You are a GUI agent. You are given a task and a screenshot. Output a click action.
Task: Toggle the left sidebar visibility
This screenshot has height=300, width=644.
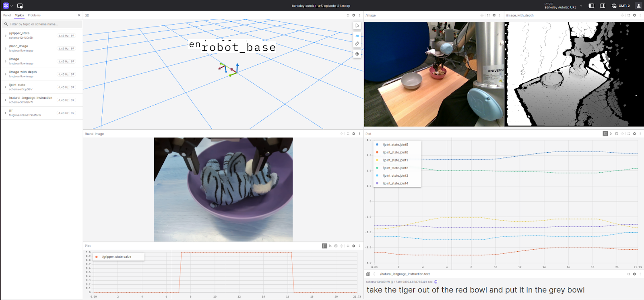coord(591,6)
